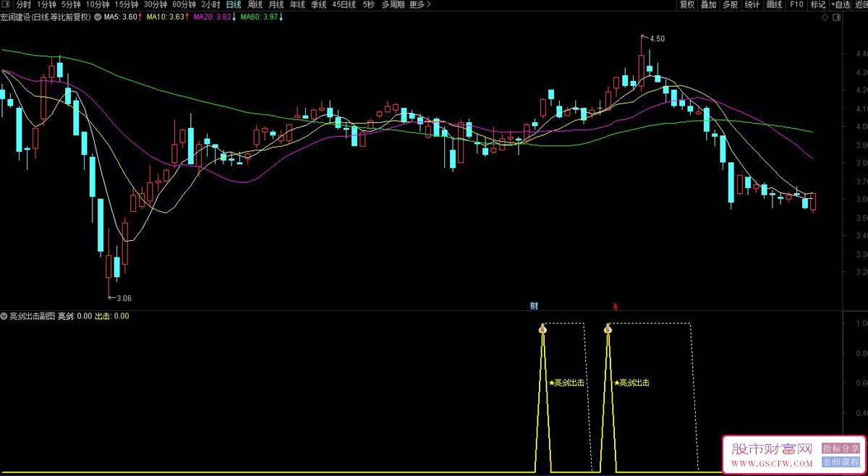Click the 复权 button

pos(687,4)
